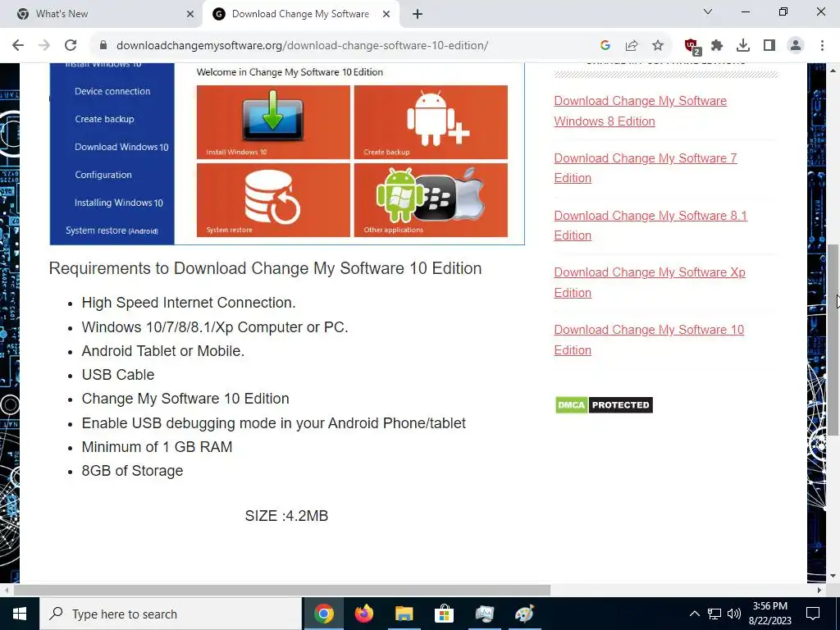This screenshot has width=840, height=630.
Task: Open Chrome from the taskbar
Action: pyautogui.click(x=324, y=614)
